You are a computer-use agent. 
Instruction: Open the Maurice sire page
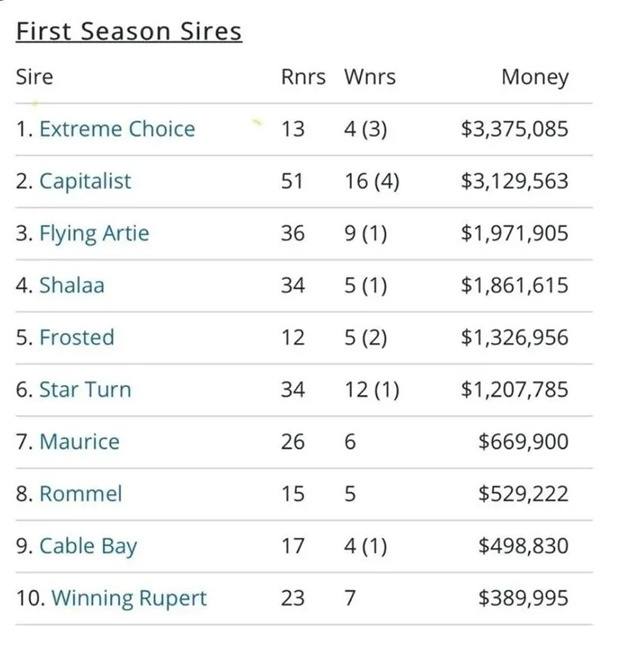click(79, 441)
